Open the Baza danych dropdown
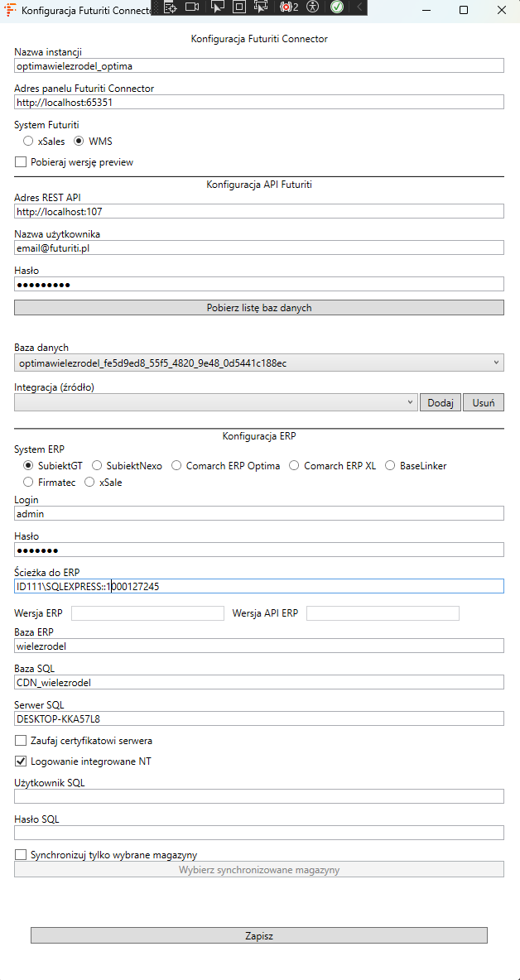 (x=258, y=363)
